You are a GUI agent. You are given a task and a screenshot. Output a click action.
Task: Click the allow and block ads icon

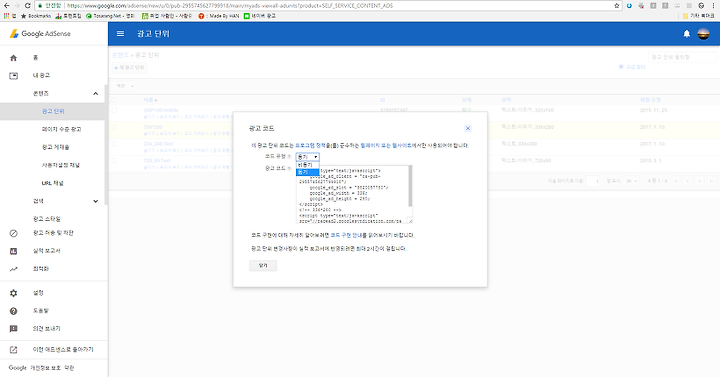point(13,233)
